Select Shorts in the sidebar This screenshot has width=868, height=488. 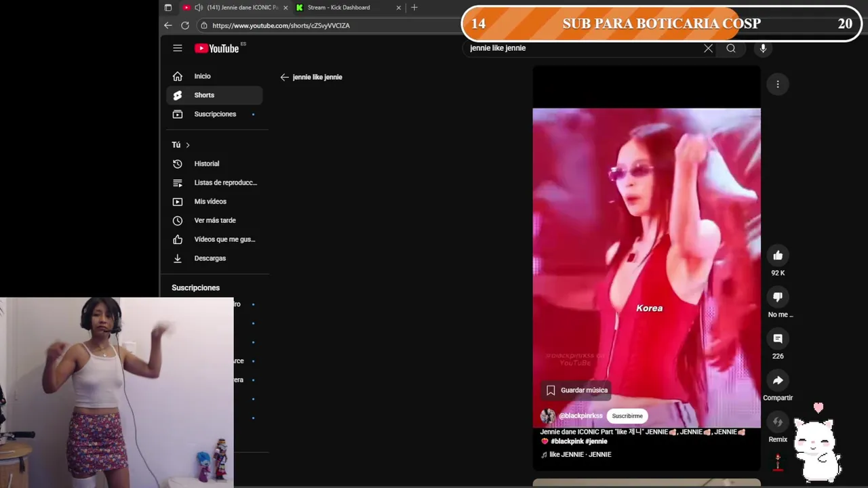coord(214,95)
